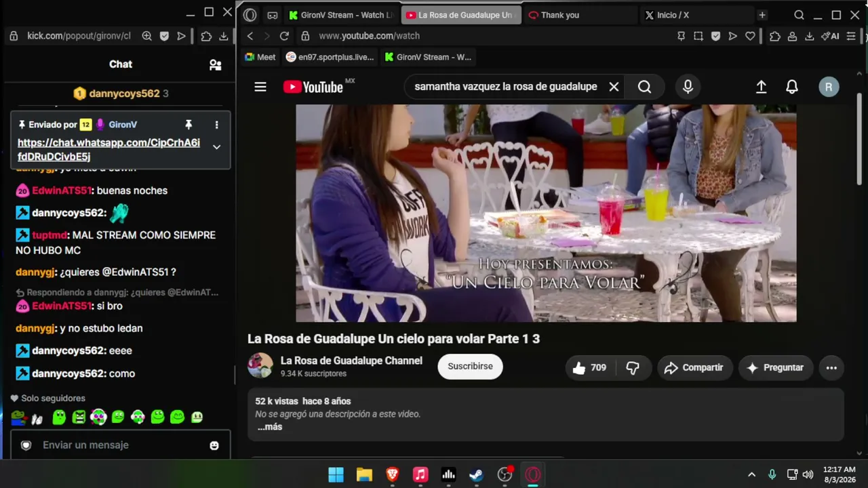Open the Opera menu logo button
The height and width of the screenshot is (488, 868).
point(250,15)
